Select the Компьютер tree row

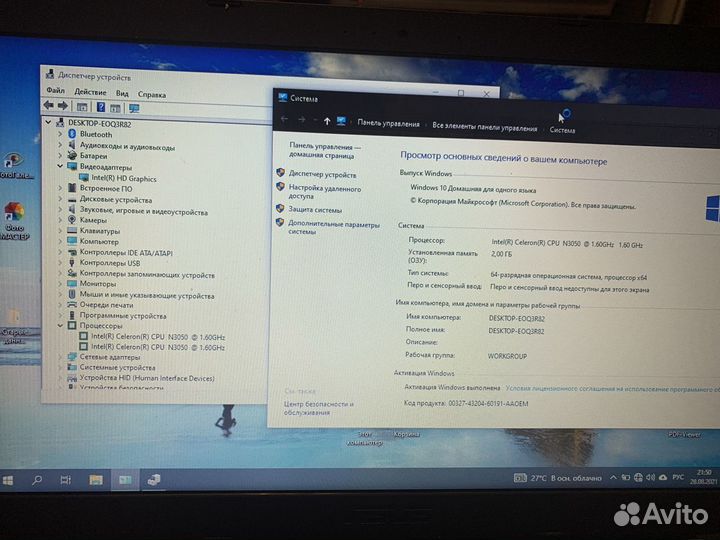click(x=99, y=242)
